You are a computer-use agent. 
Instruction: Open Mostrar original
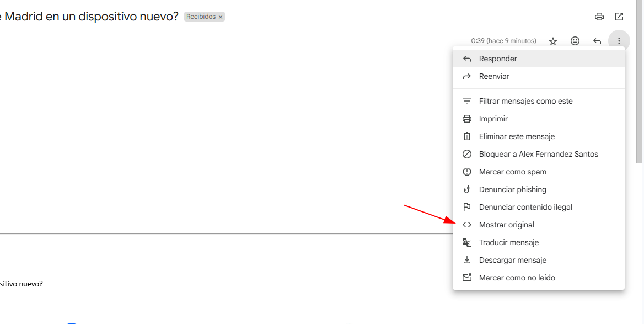point(539,225)
